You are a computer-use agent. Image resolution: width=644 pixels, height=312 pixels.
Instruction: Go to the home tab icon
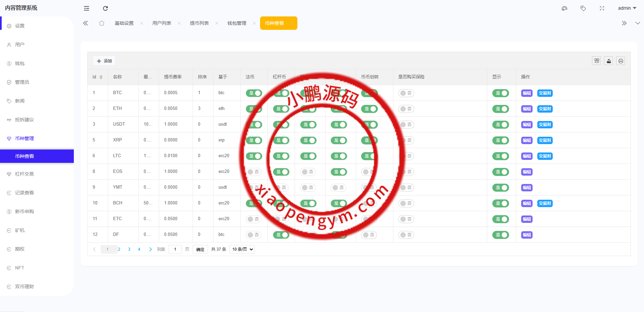[102, 23]
